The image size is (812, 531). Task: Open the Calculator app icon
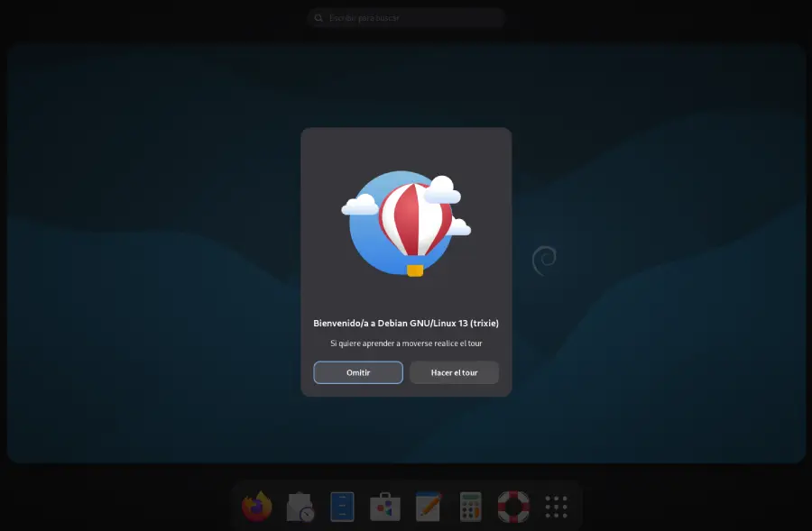[x=470, y=507]
